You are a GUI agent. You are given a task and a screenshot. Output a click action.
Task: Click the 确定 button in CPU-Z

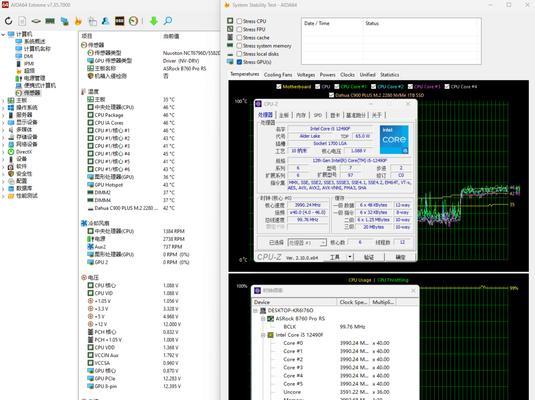click(401, 257)
